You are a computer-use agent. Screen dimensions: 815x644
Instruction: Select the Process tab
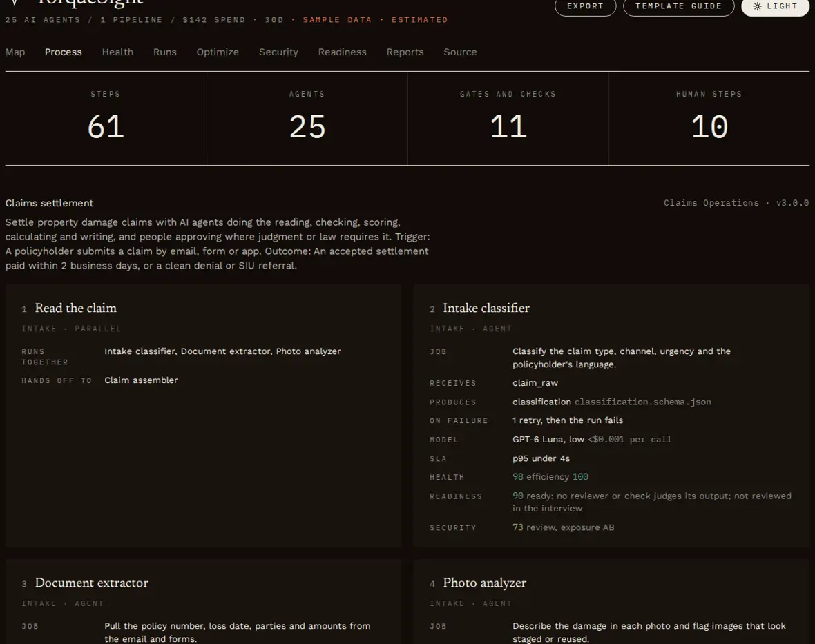pyautogui.click(x=64, y=52)
